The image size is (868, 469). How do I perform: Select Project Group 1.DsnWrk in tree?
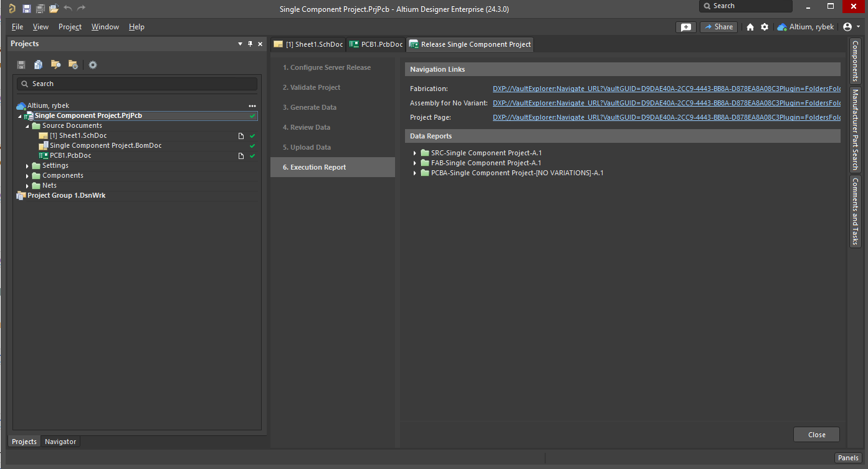[x=67, y=196]
